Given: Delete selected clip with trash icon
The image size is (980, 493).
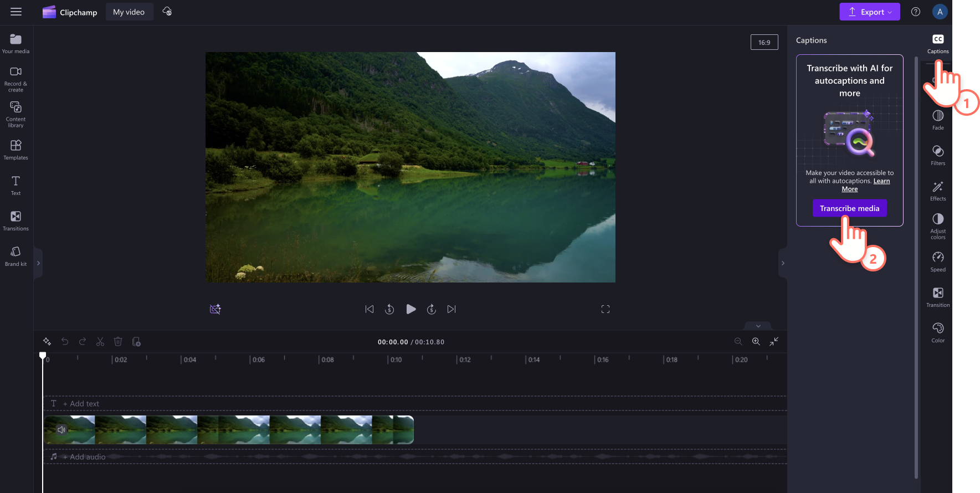Looking at the screenshot, I should (x=118, y=341).
